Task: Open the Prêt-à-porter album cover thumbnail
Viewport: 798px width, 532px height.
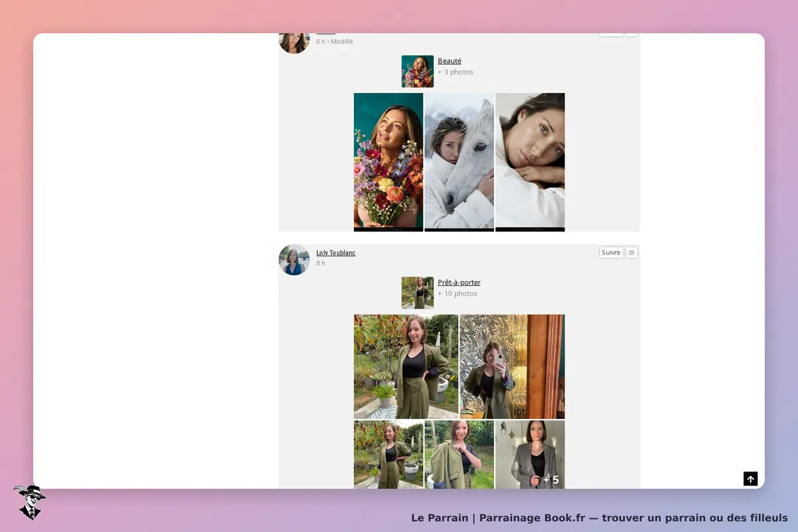Action: (x=418, y=293)
